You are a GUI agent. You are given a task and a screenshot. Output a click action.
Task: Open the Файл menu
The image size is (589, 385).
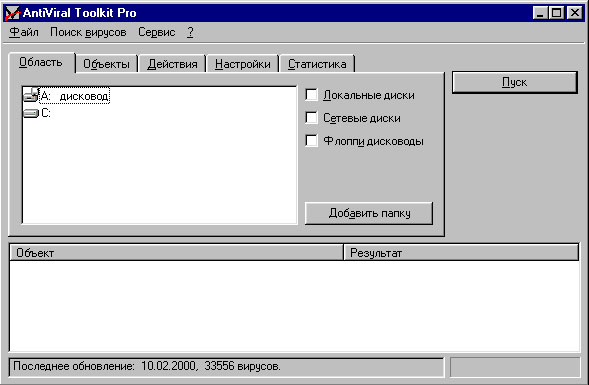(x=24, y=32)
